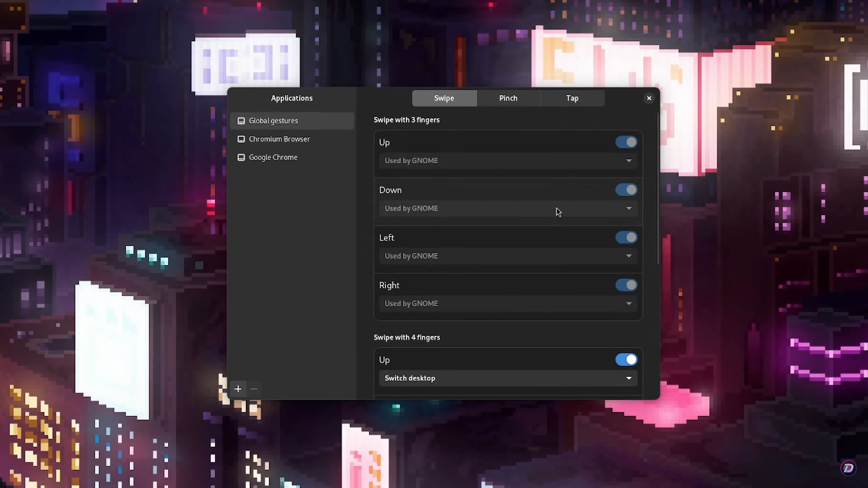Select Google Chrome in the Applications list
The width and height of the screenshot is (868, 488).
click(273, 157)
